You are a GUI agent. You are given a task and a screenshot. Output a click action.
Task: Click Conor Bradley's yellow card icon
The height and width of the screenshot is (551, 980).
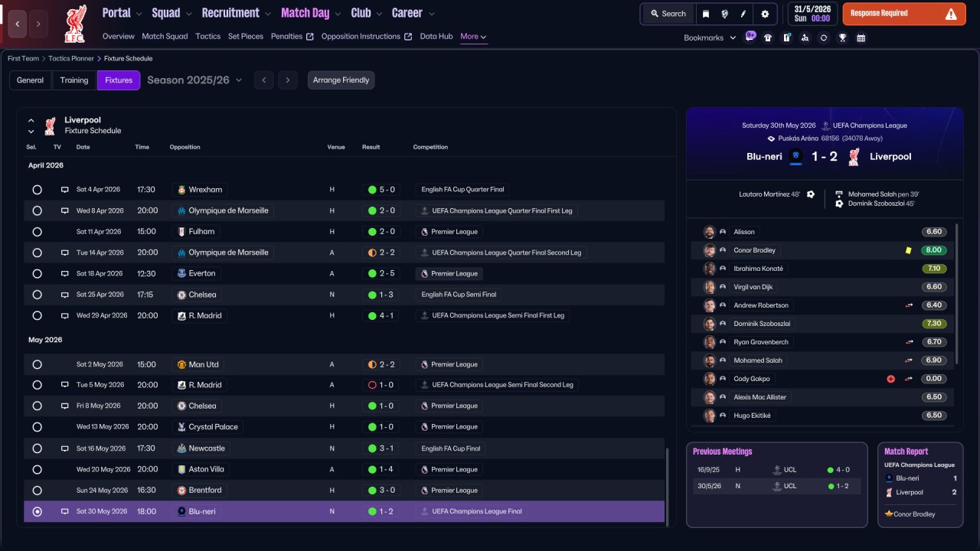[908, 250]
